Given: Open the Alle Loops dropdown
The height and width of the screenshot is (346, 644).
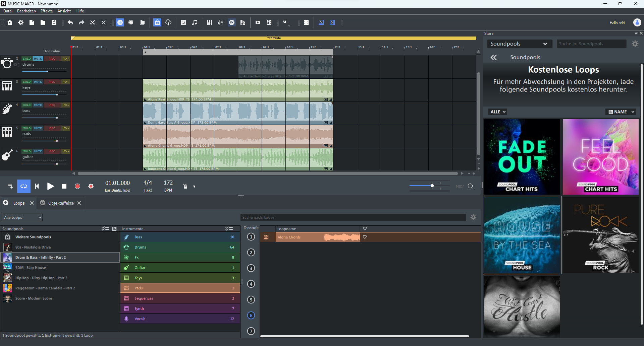Looking at the screenshot, I should coord(22,217).
